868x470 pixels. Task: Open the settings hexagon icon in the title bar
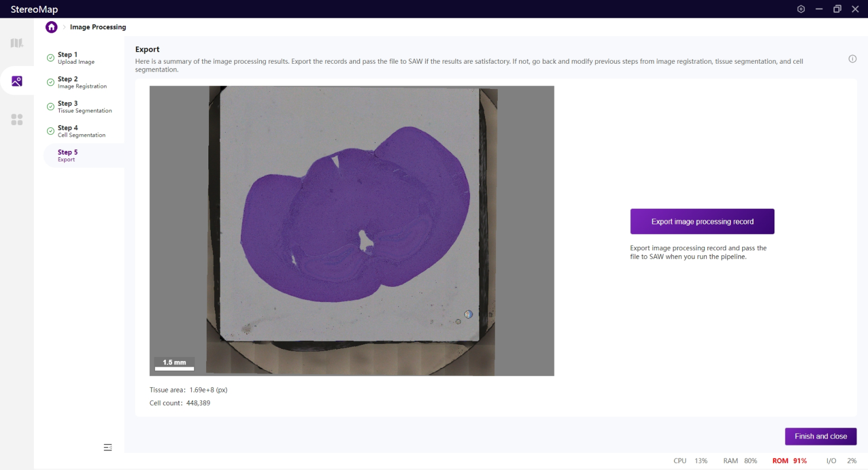point(801,9)
